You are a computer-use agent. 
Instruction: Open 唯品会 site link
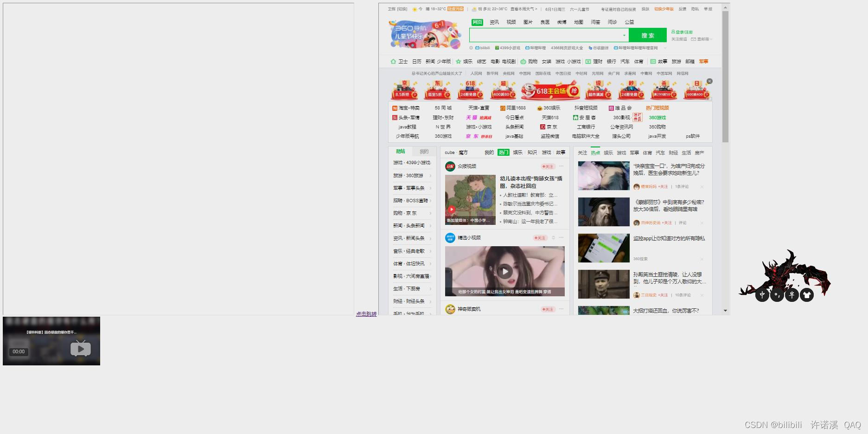[620, 108]
